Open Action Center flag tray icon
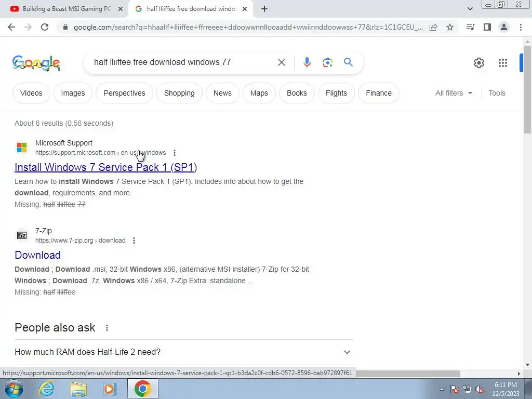 (x=455, y=389)
